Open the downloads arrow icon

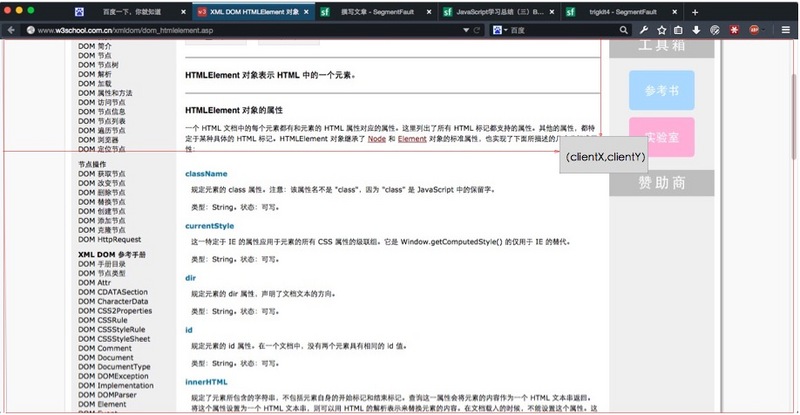(x=696, y=30)
